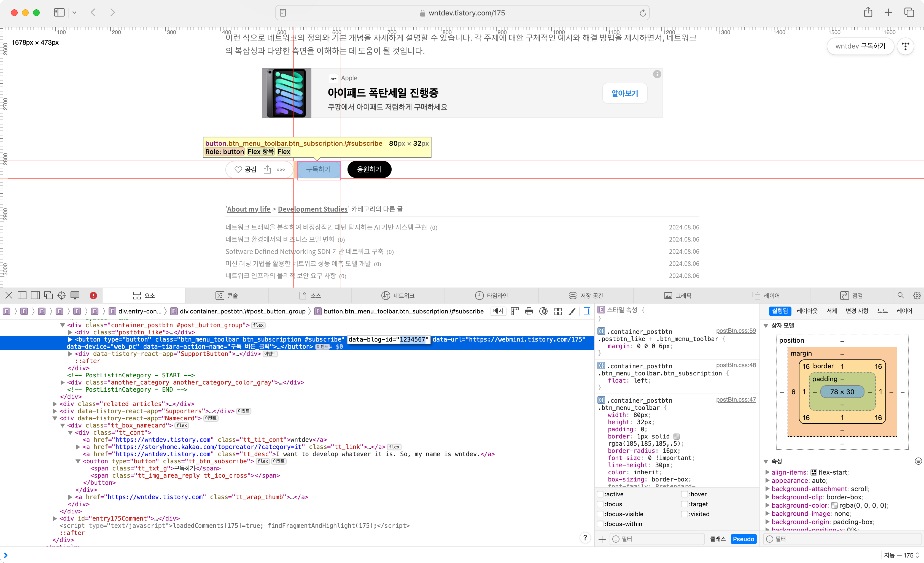Expand the align-items computed property
The height and width of the screenshot is (563, 924).
[767, 472]
